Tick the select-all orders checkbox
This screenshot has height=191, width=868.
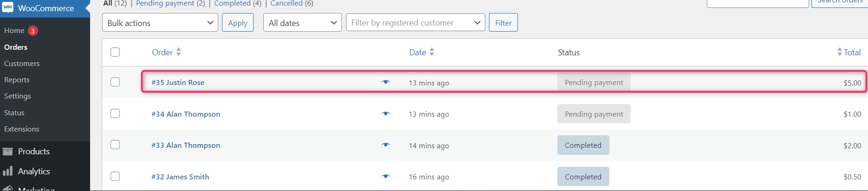pos(115,52)
